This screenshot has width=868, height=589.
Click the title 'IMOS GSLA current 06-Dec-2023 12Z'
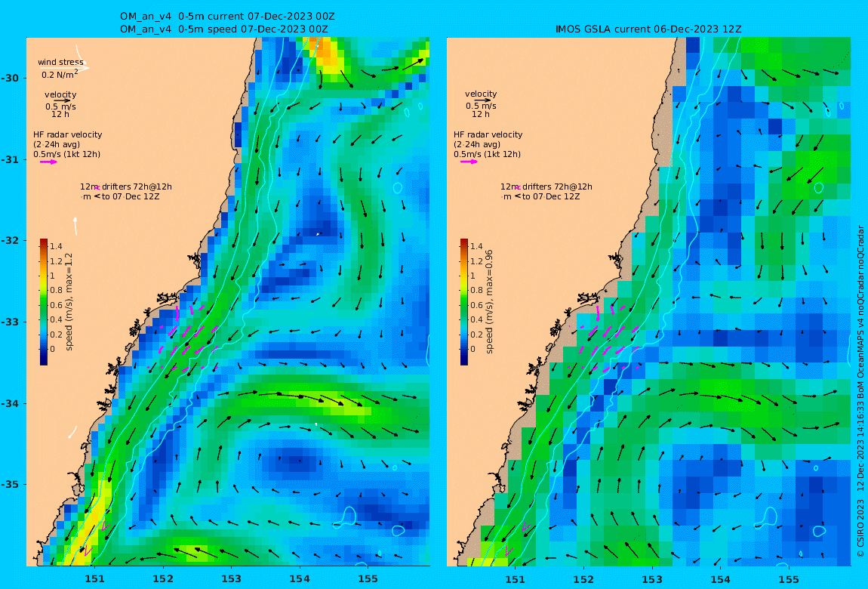648,29
